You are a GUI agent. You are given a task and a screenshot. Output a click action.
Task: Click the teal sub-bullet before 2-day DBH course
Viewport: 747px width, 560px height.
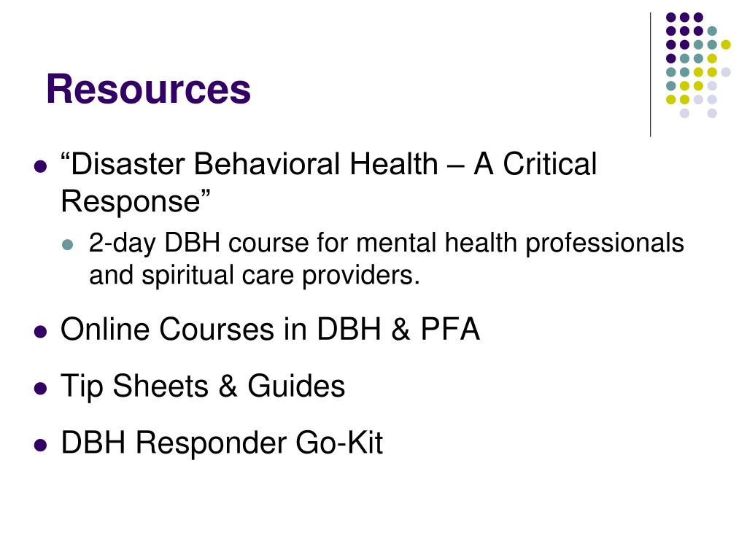click(68, 245)
